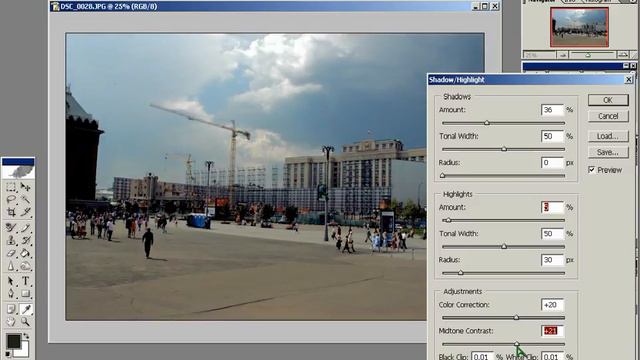Select the Zoom tool in toolbox
640x360 pixels.
click(x=25, y=322)
